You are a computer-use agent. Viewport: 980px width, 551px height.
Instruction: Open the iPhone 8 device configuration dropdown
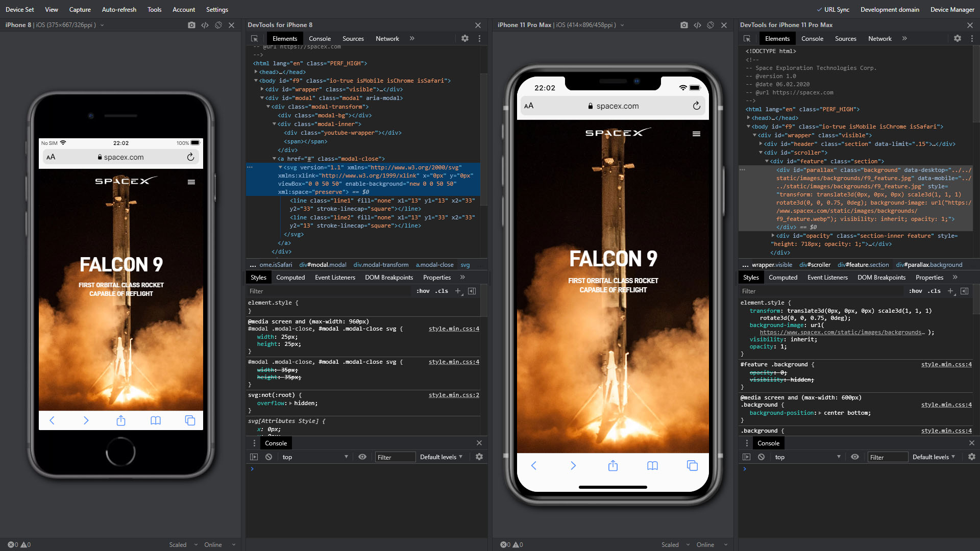[103, 24]
